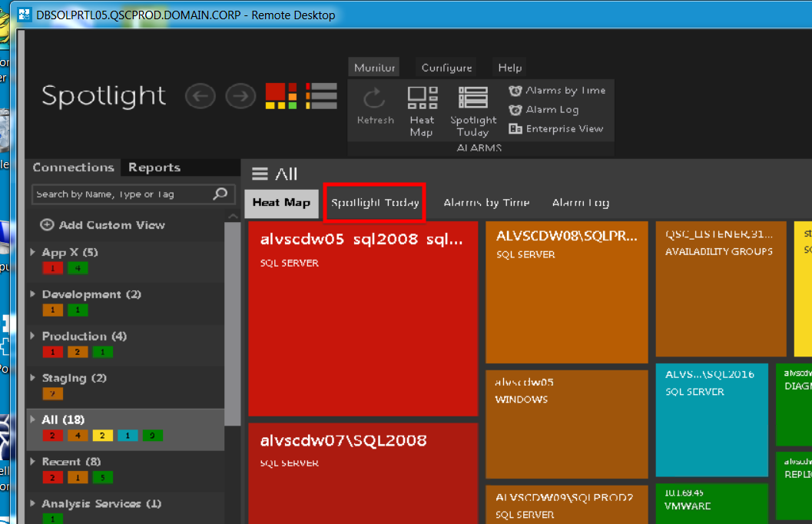Click the Add Custom View label

point(112,225)
